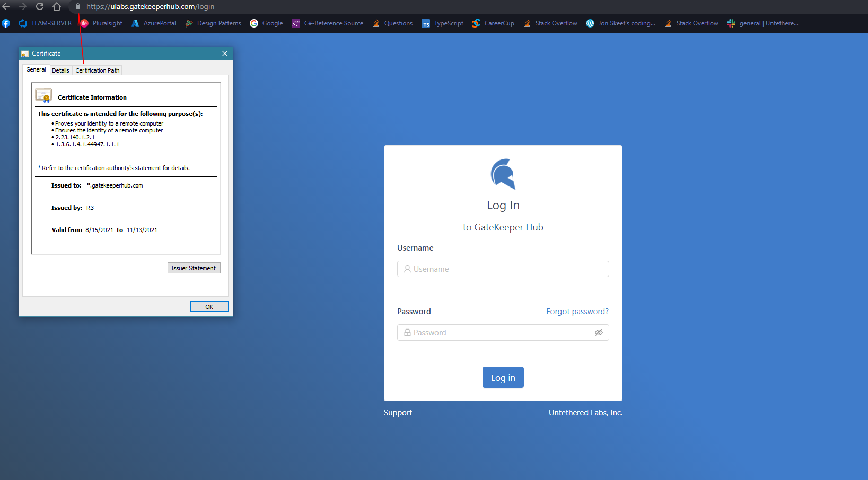Screen dimensions: 868x480
Task: Open the TypeScript bookmark
Action: pos(443,23)
